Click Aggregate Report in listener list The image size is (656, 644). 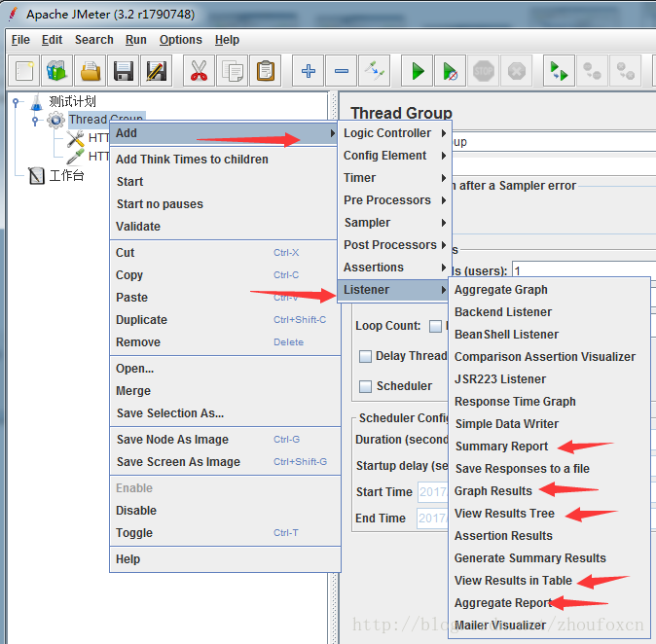[x=503, y=603]
